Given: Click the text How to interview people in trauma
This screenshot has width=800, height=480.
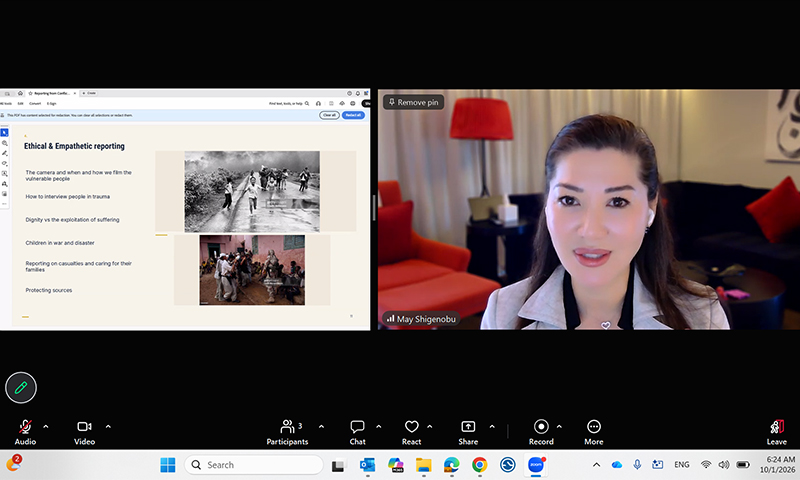Looking at the screenshot, I should (x=68, y=196).
